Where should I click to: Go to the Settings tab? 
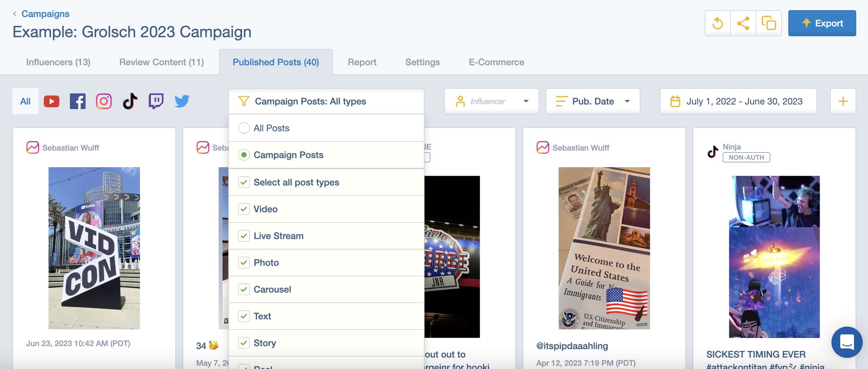point(423,62)
